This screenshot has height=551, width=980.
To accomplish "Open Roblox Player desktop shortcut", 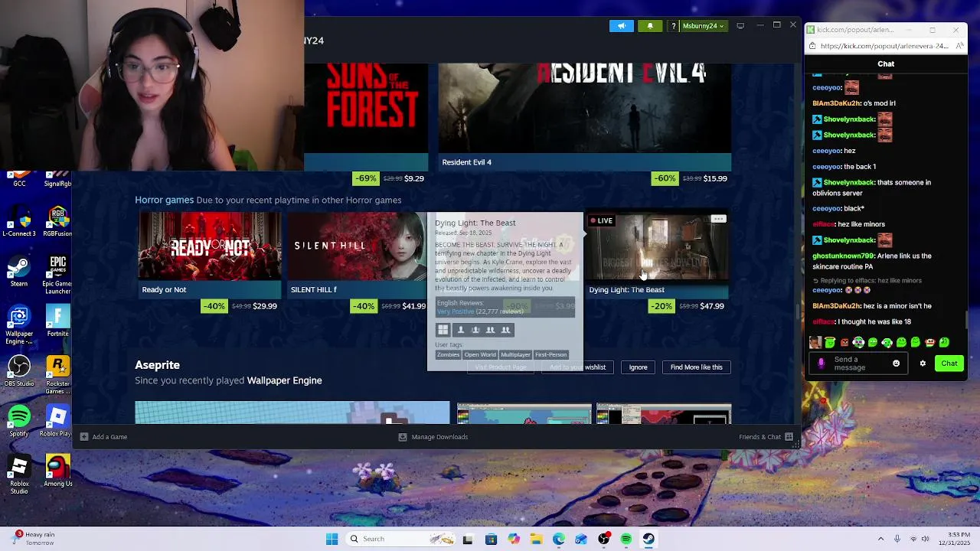I will coord(58,422).
